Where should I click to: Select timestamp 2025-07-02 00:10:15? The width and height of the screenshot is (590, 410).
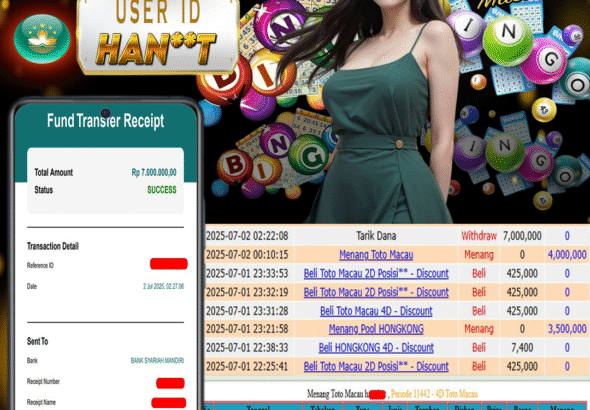[x=247, y=255]
